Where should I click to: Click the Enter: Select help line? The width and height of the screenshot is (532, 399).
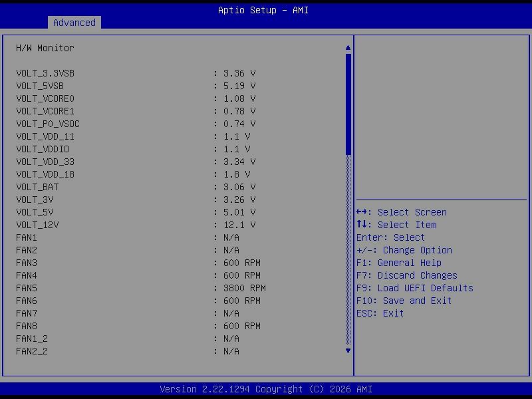[390, 237]
